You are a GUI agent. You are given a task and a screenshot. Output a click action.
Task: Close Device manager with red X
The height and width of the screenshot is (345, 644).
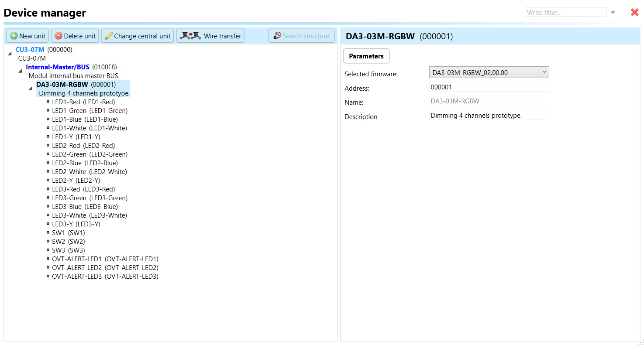click(x=634, y=12)
